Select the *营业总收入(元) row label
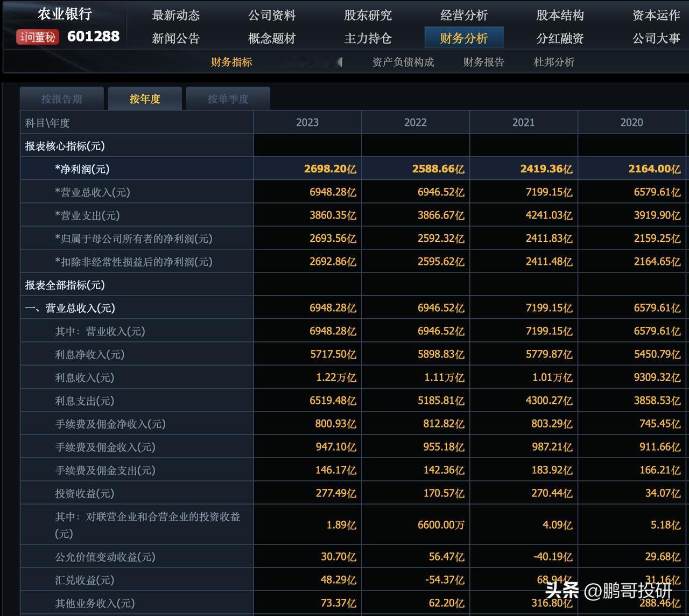The height and width of the screenshot is (616, 689). point(92,192)
